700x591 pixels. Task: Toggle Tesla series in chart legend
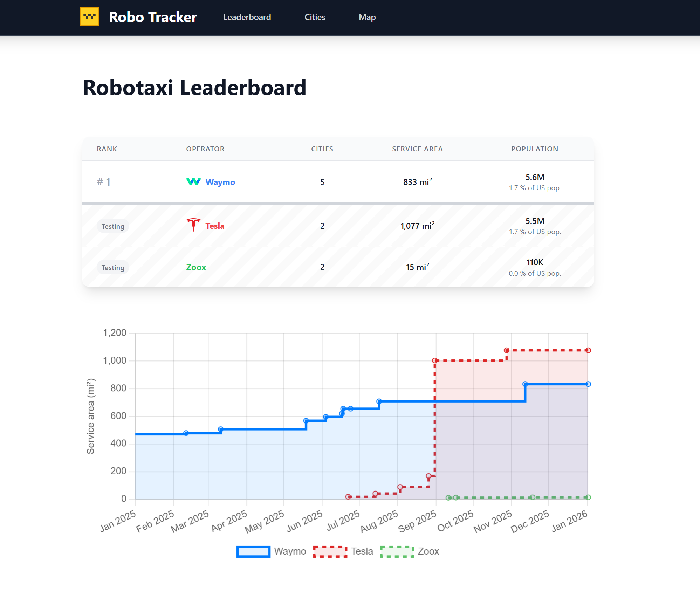click(362, 551)
